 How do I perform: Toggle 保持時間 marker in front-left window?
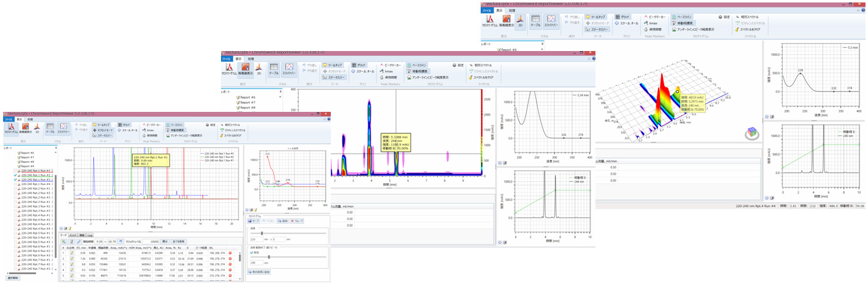coord(150,135)
